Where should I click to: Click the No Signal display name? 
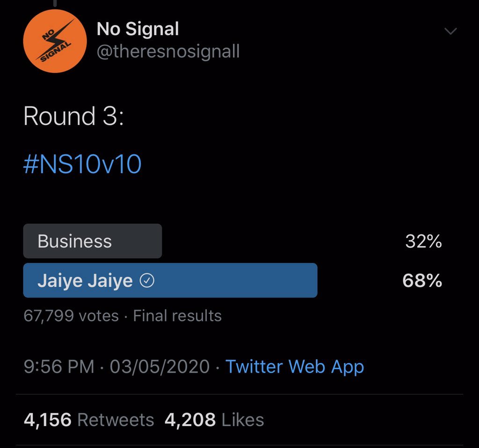pyautogui.click(x=138, y=29)
